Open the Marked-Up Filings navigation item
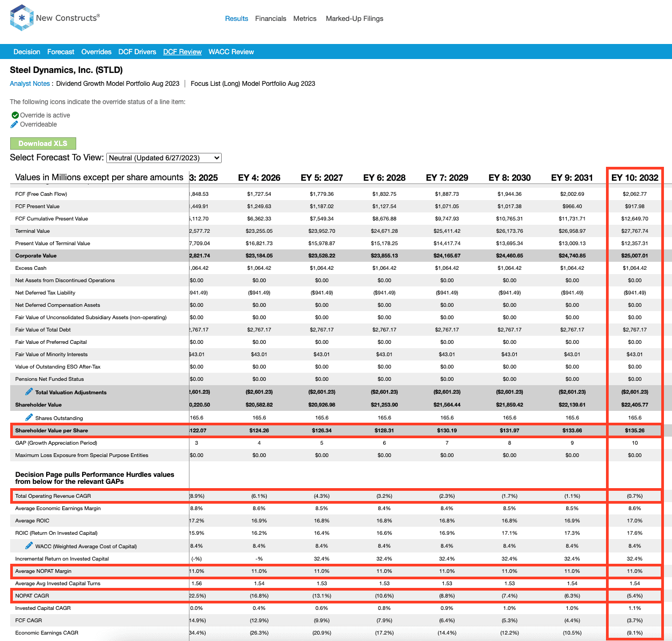 click(x=355, y=18)
